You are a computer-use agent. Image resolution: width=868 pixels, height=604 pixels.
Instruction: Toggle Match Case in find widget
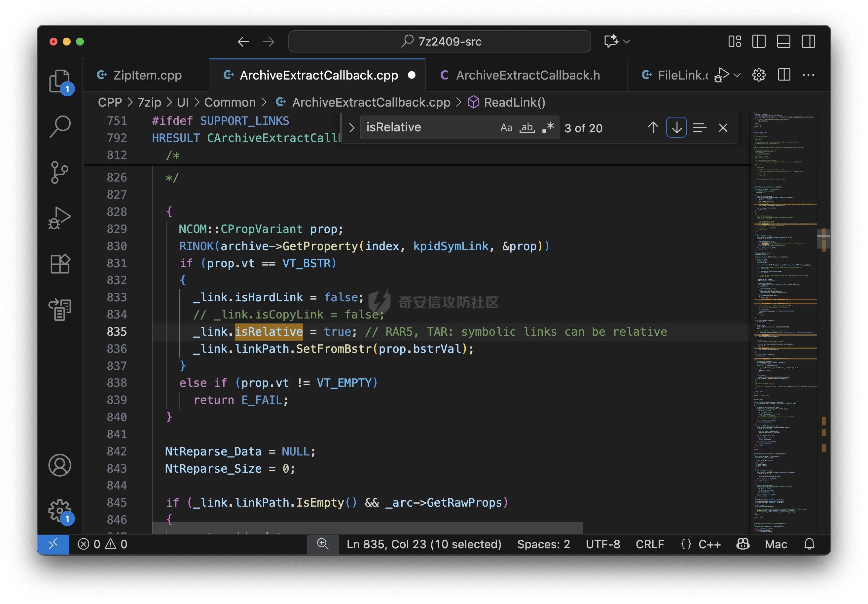[x=506, y=128]
